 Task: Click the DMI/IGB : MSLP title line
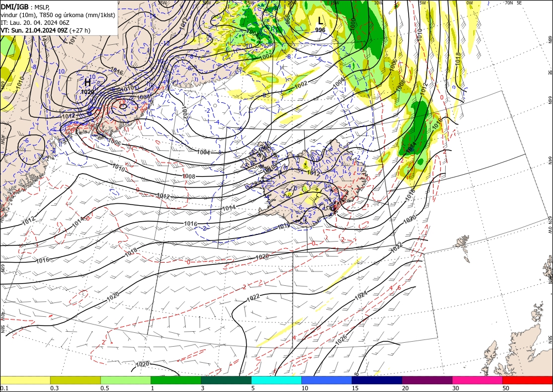[x=25, y=7]
